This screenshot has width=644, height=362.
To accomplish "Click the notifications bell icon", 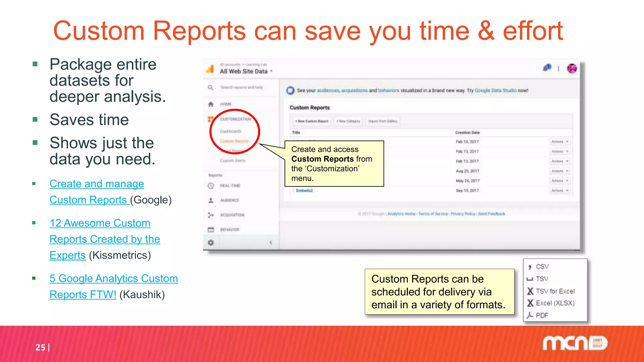I will 547,68.
